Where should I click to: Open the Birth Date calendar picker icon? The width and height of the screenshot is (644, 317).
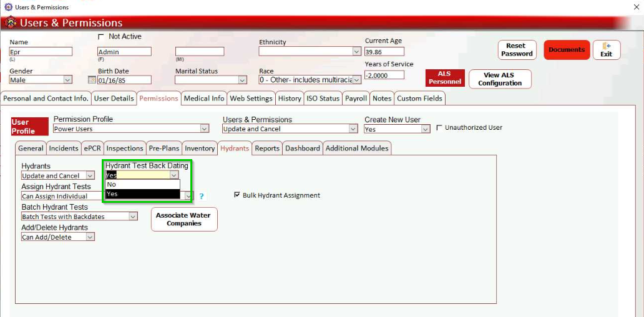point(92,80)
